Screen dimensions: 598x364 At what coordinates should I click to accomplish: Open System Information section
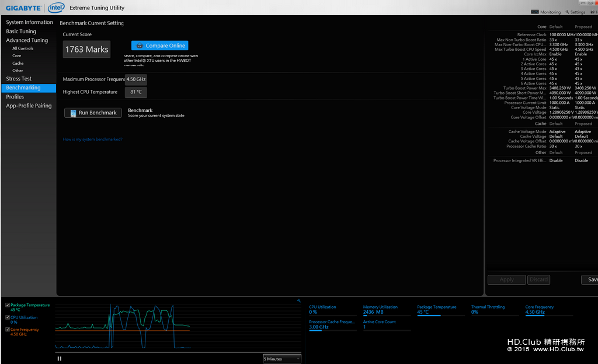[29, 22]
